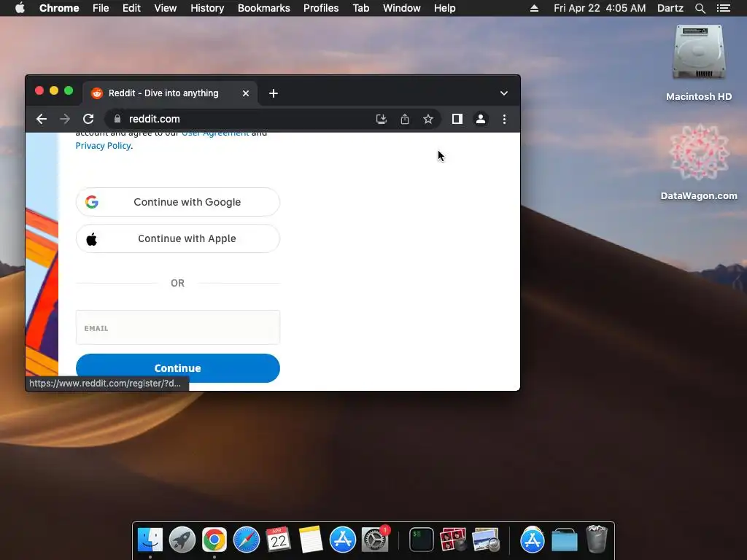The width and height of the screenshot is (747, 560).
Task: Click the eject icon in menu bar
Action: [x=534, y=8]
